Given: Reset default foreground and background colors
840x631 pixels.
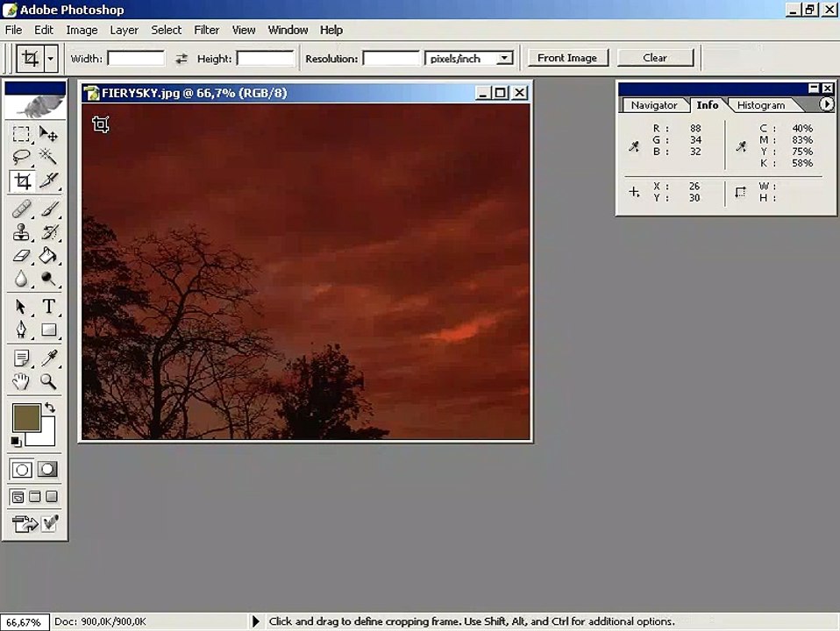Looking at the screenshot, I should pyautogui.click(x=16, y=442).
